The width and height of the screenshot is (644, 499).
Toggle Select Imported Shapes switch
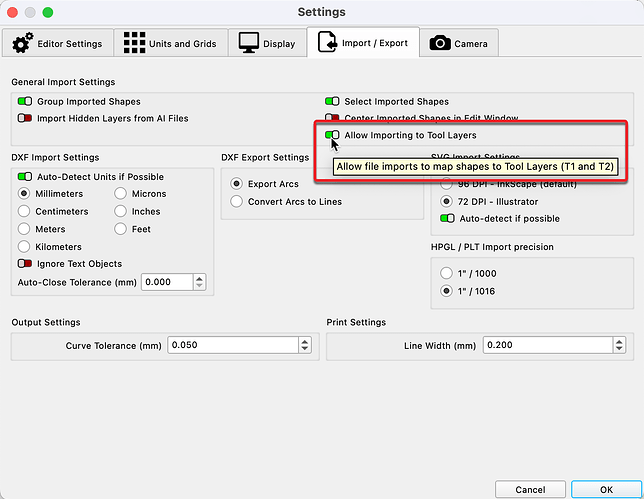coord(332,101)
